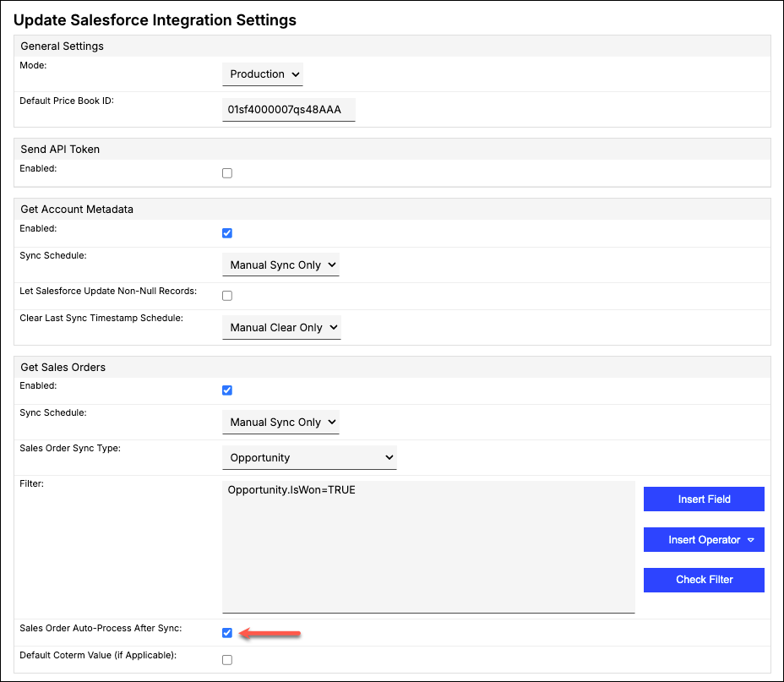Screen dimensions: 784x682
Task: Uncheck Get Sales Orders Enabled checkbox
Action: click(227, 390)
